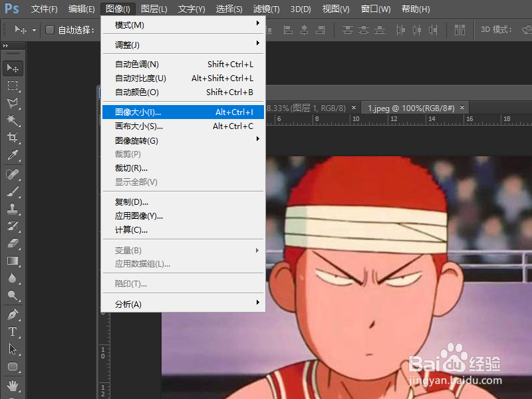The height and width of the screenshot is (399, 532).
Task: Expand the 分析(A) submenu
Action: click(184, 304)
